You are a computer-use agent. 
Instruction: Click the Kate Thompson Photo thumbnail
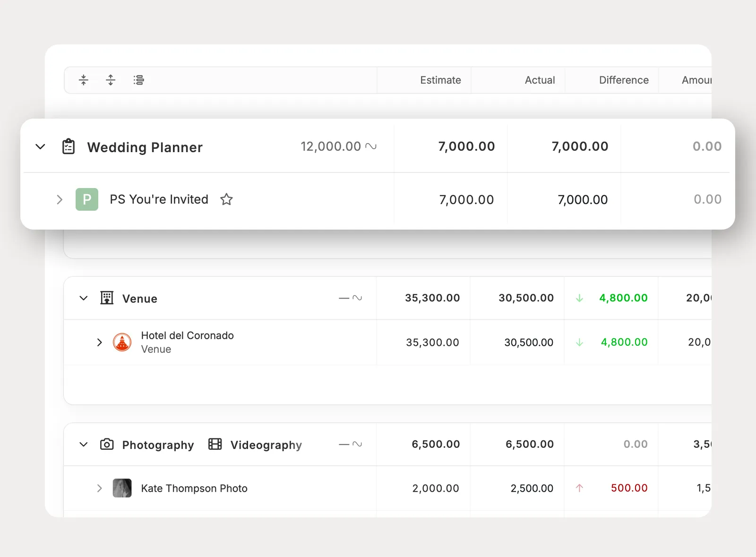(x=122, y=488)
